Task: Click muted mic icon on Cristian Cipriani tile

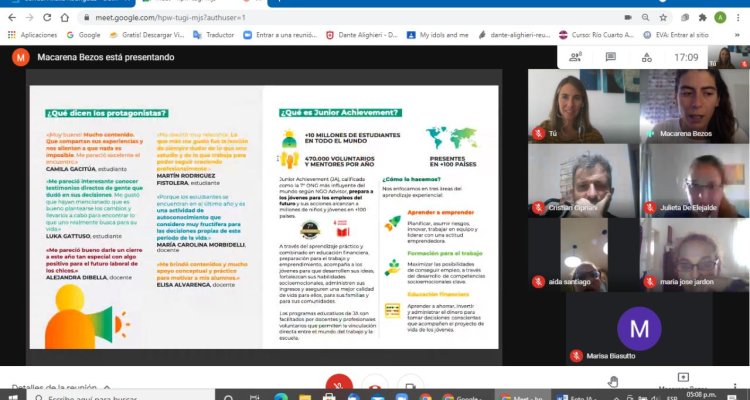Action: tap(539, 208)
